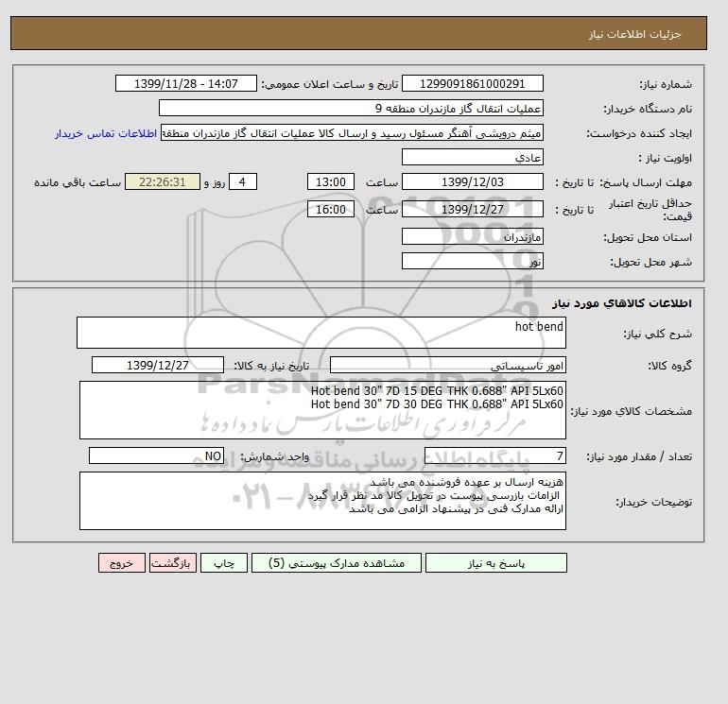Click the line 'Hot bend 30" 7D 30 DEG'
This screenshot has height=704, width=728.
437,404
